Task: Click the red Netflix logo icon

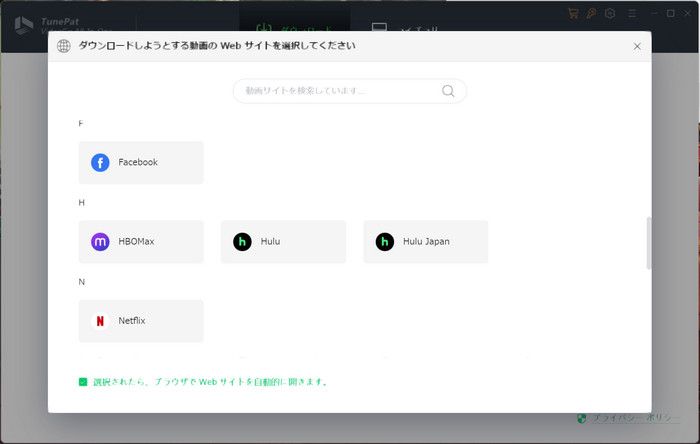Action: (100, 321)
